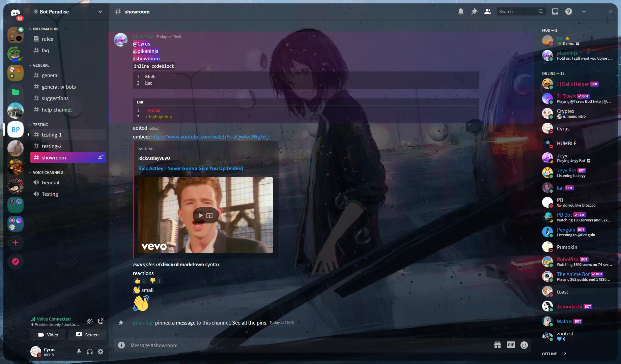Mute your microphone
The width and height of the screenshot is (621, 364).
(79, 351)
